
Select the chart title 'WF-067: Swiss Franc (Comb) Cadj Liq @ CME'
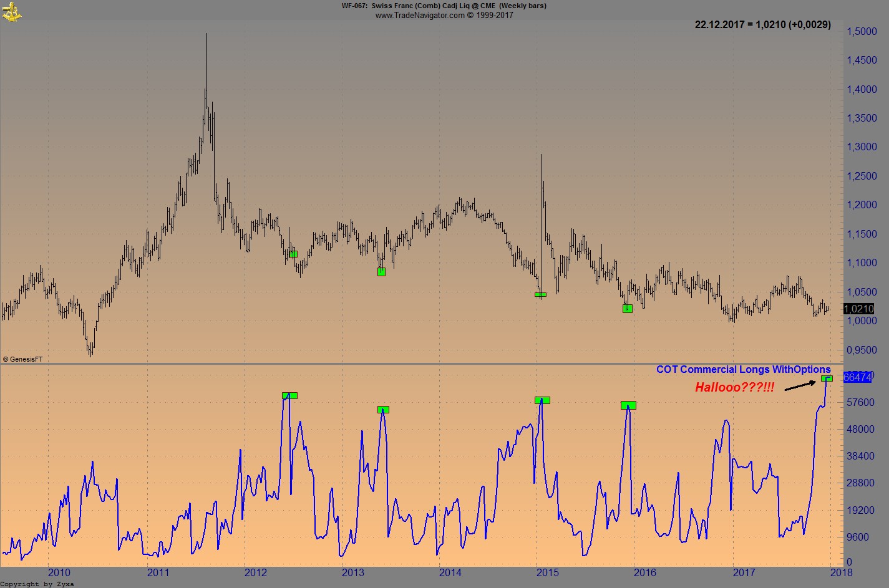(x=419, y=6)
